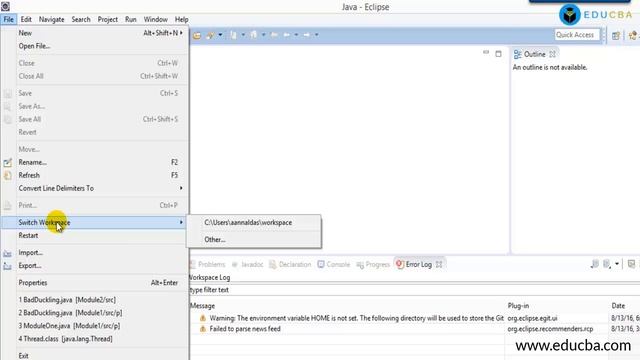Open the File menu
640x360 pixels.
(9, 19)
